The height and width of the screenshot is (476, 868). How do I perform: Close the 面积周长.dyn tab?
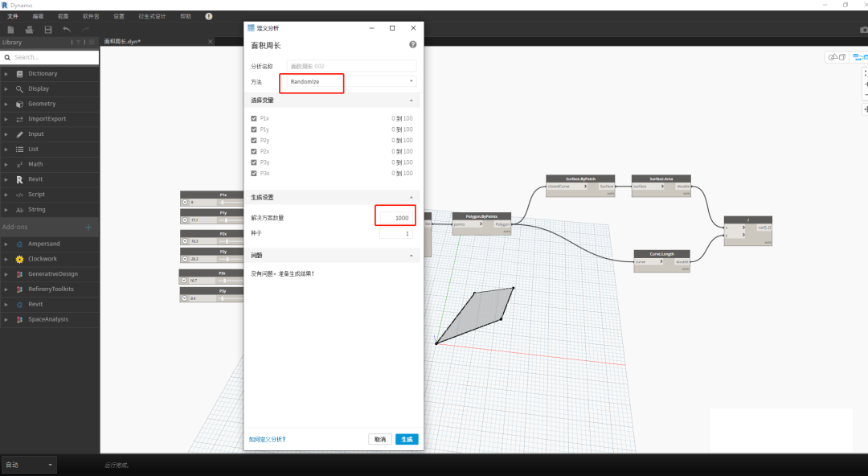tap(211, 42)
